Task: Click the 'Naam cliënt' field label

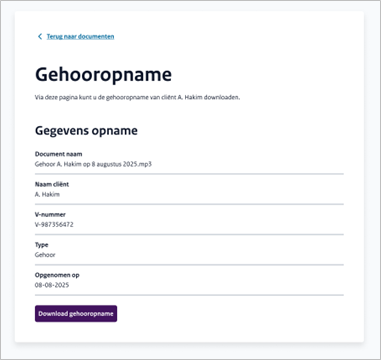Action: pyautogui.click(x=52, y=184)
